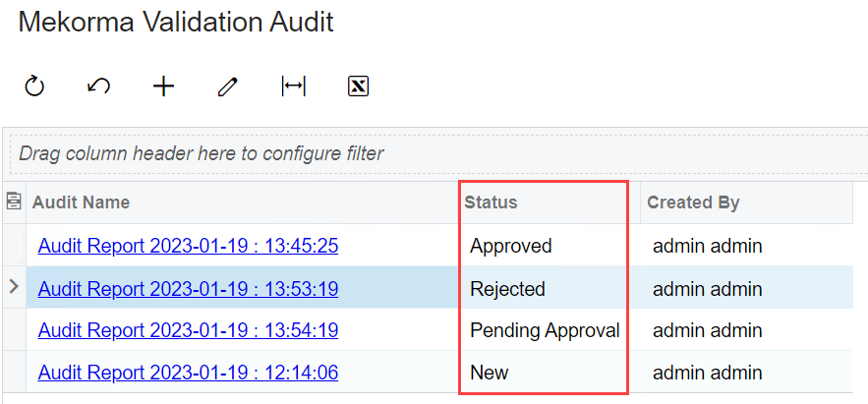This screenshot has height=404, width=868.
Task: Expand the row indicator arrow for Rejected audit
Action: [x=14, y=288]
